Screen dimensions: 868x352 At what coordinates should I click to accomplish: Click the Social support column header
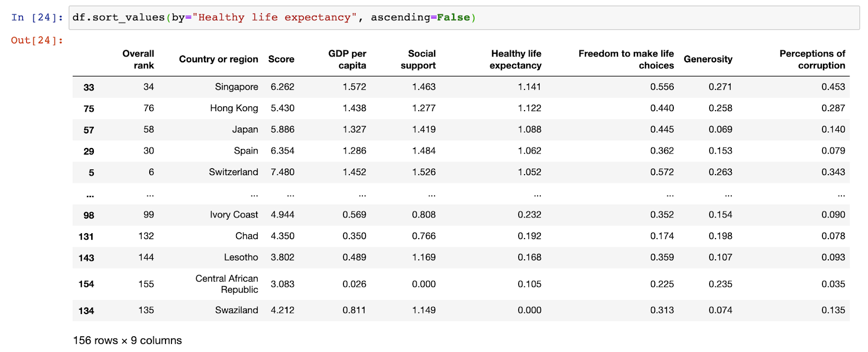click(x=418, y=59)
